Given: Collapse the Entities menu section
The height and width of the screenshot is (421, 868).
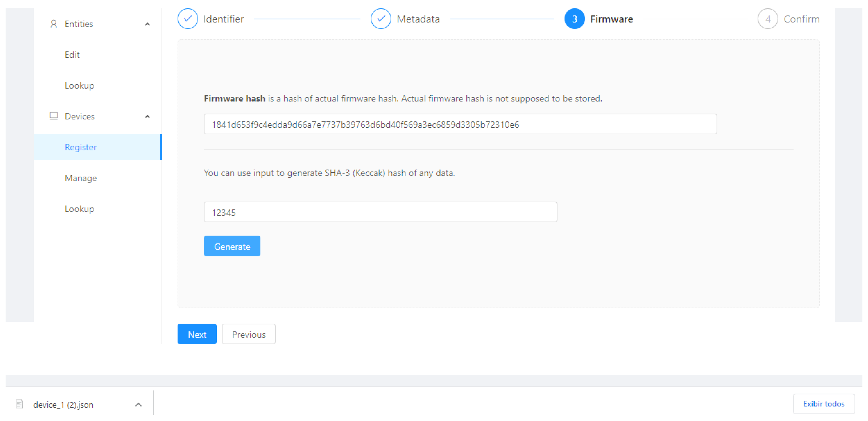Looking at the screenshot, I should [x=147, y=24].
